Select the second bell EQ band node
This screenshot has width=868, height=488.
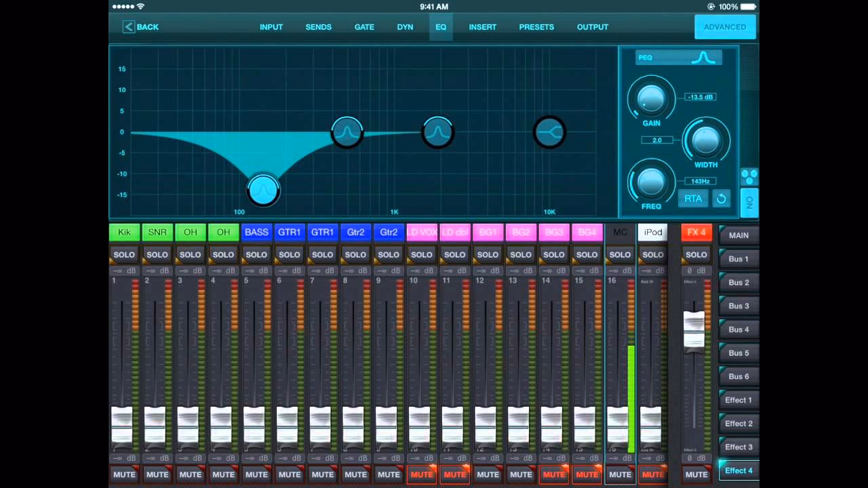347,131
